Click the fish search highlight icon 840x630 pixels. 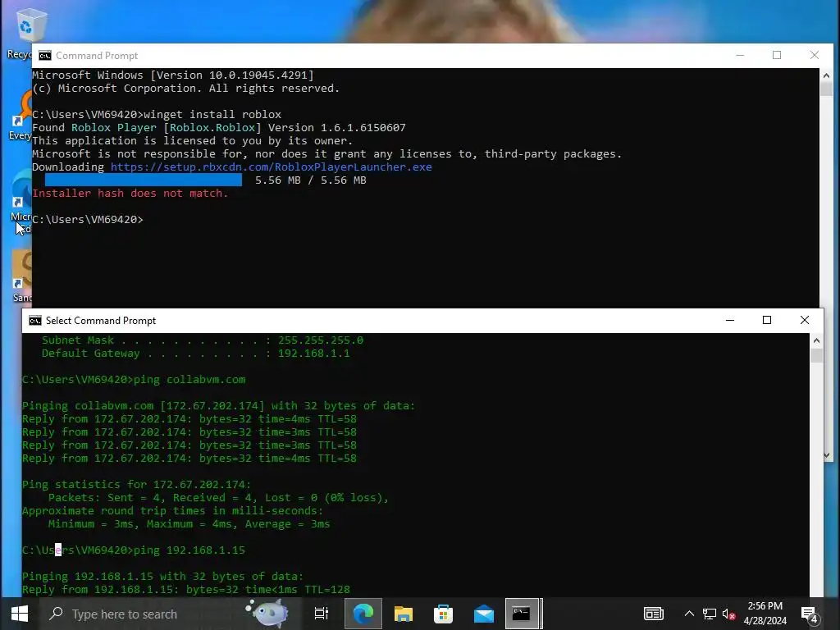point(267,613)
